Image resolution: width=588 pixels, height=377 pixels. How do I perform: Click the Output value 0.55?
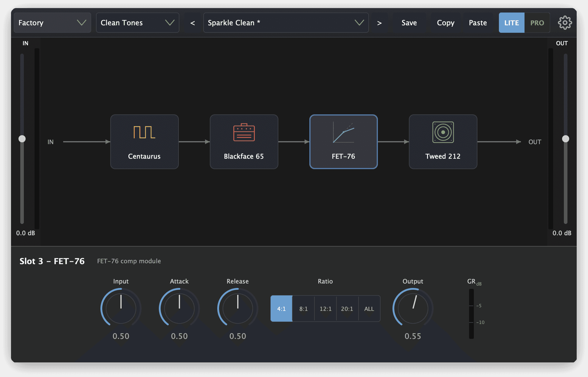point(413,336)
